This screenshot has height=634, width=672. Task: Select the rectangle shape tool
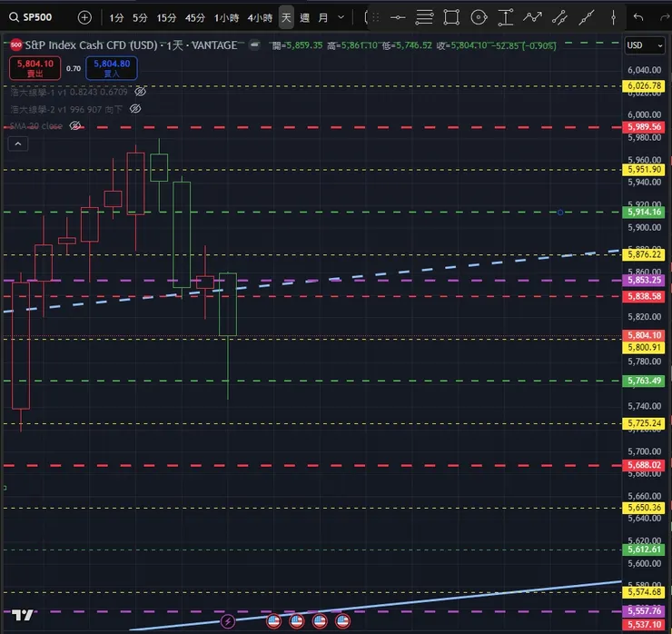pyautogui.click(x=451, y=17)
